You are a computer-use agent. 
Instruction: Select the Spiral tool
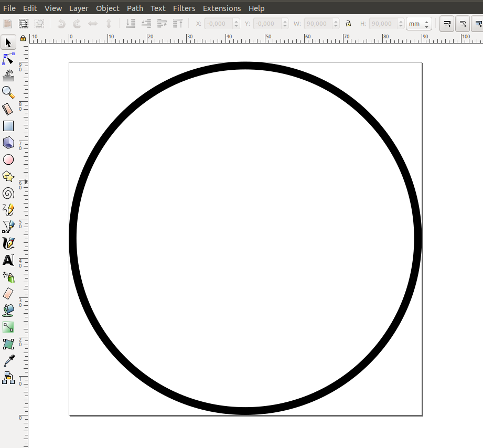pos(8,194)
